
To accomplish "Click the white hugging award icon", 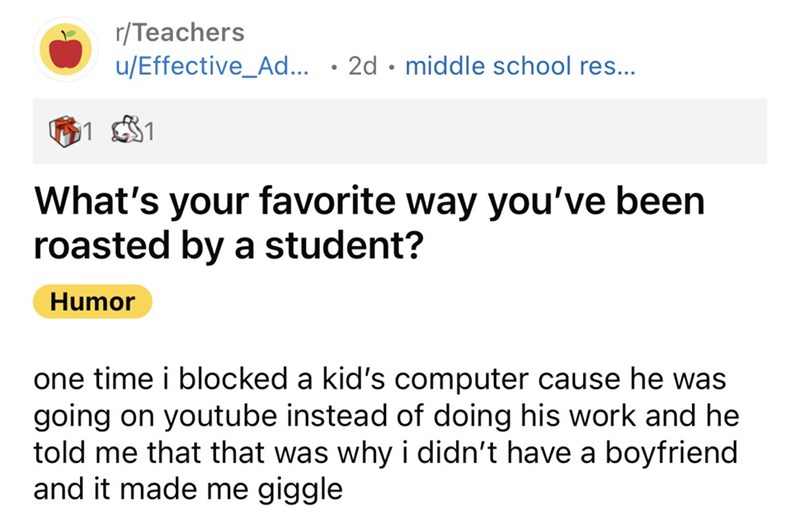I will click(x=131, y=131).
